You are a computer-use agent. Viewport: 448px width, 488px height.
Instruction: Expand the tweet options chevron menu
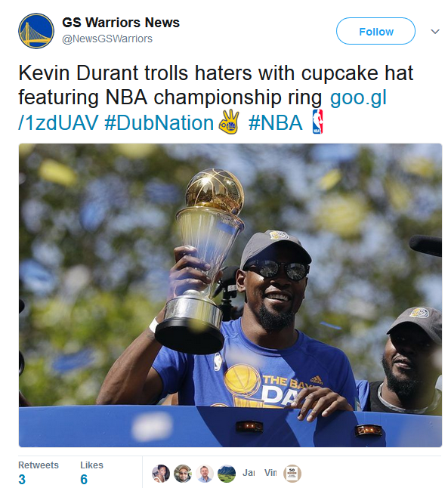tap(434, 32)
